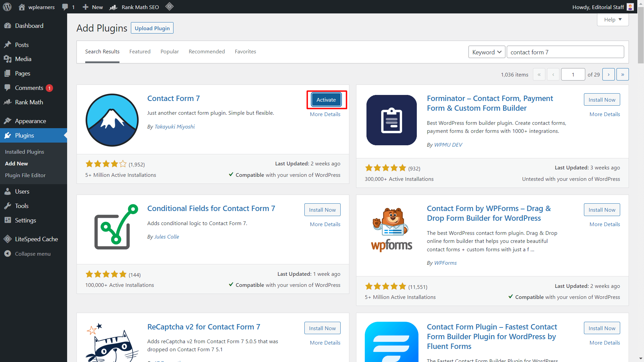Switch to the Favorites tab
The width and height of the screenshot is (644, 362).
pos(245,52)
